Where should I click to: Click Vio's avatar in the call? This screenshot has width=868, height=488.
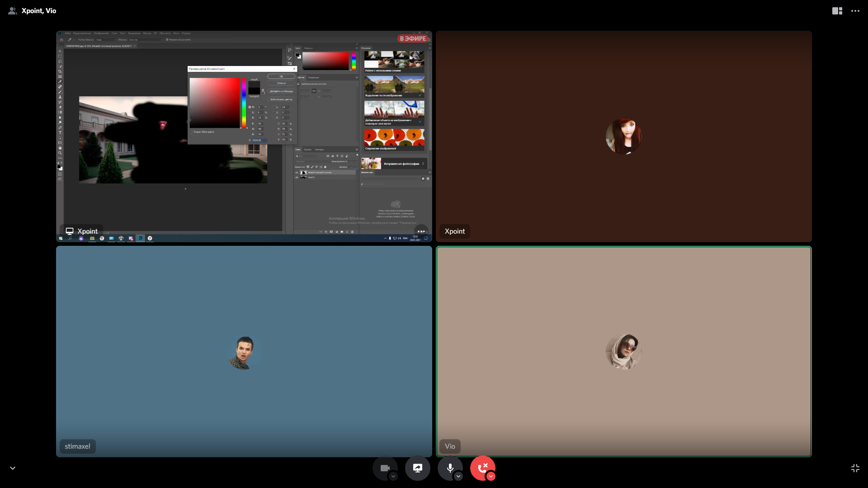click(623, 352)
